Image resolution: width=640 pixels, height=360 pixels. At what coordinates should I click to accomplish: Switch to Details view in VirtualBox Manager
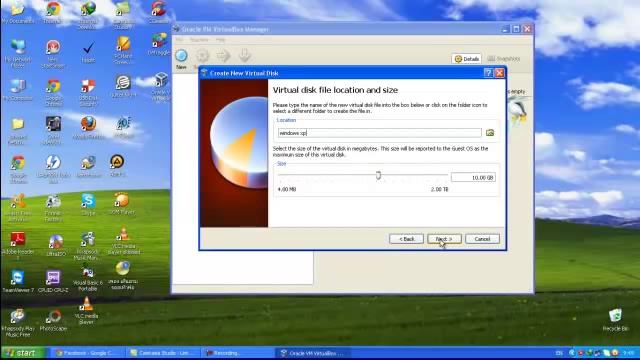[x=467, y=59]
